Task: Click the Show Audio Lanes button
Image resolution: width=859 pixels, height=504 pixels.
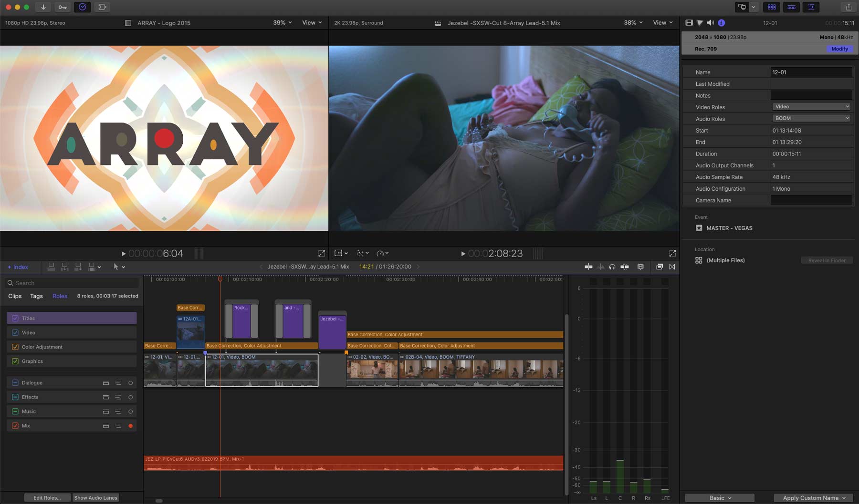Action: tap(95, 498)
